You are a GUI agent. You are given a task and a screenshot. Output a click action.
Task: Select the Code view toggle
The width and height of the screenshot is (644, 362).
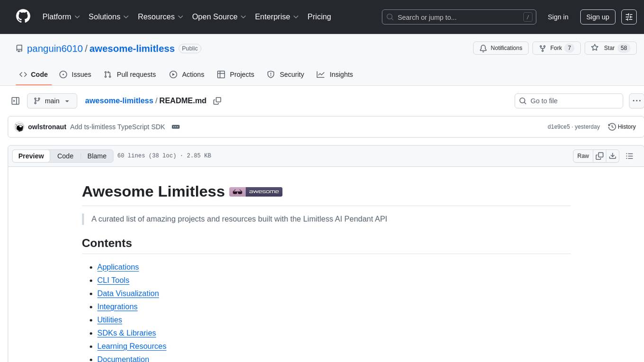pyautogui.click(x=65, y=156)
